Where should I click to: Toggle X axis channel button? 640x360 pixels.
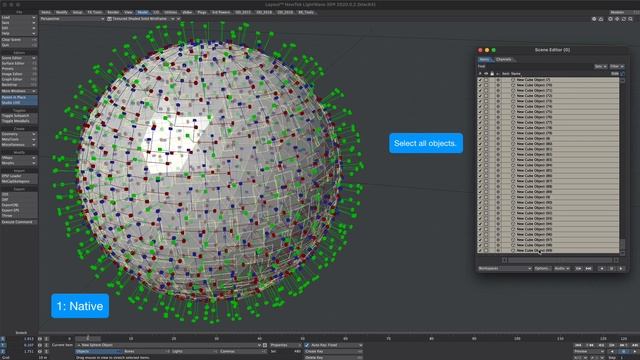click(x=3, y=339)
